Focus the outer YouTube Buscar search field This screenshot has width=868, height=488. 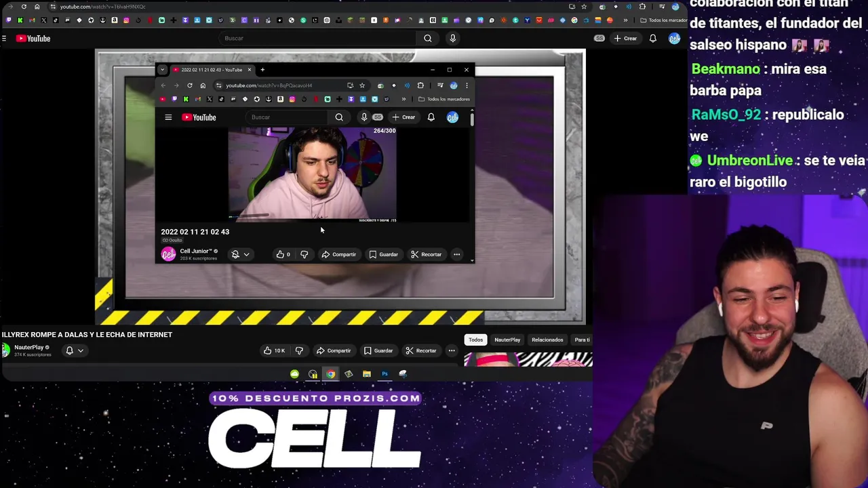[x=318, y=39]
